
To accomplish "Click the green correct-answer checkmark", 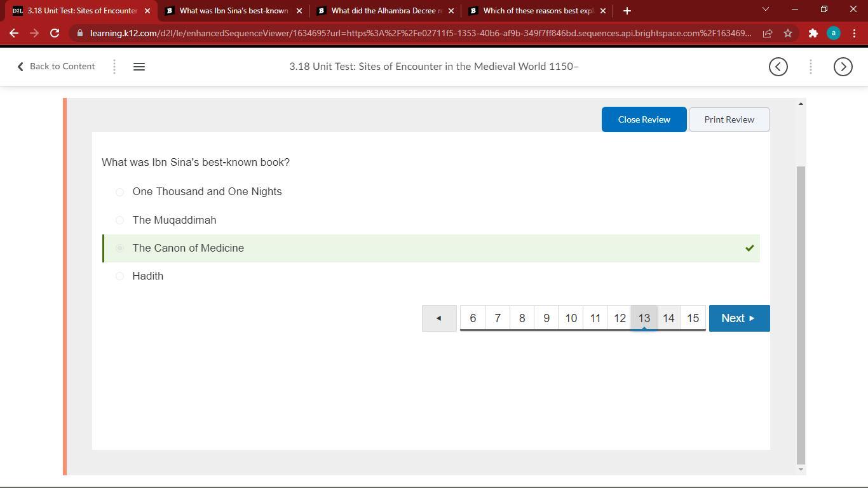I will tap(750, 248).
